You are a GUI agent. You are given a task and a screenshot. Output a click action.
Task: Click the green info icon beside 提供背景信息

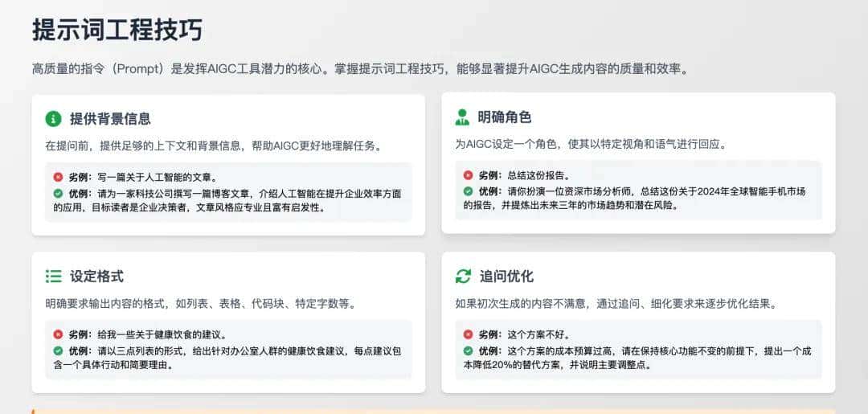(53, 118)
